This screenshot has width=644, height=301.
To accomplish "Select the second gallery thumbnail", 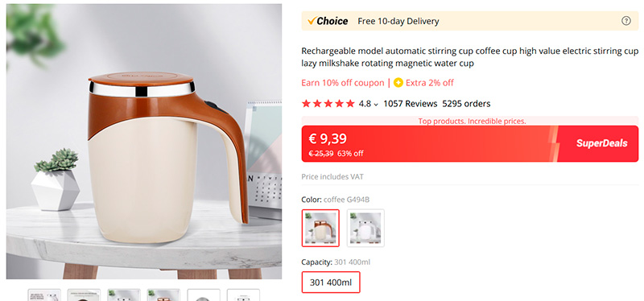I will (x=84, y=295).
